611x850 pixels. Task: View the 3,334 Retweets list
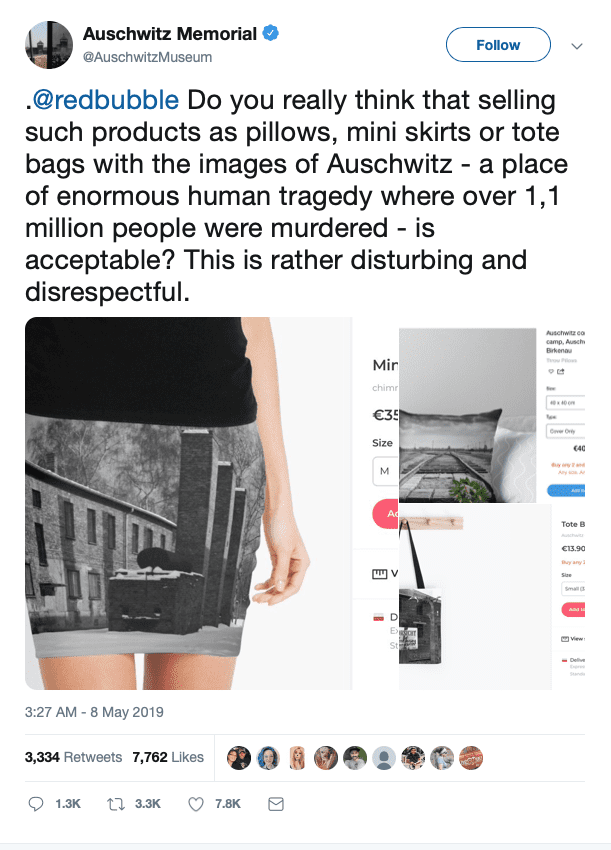coord(73,757)
